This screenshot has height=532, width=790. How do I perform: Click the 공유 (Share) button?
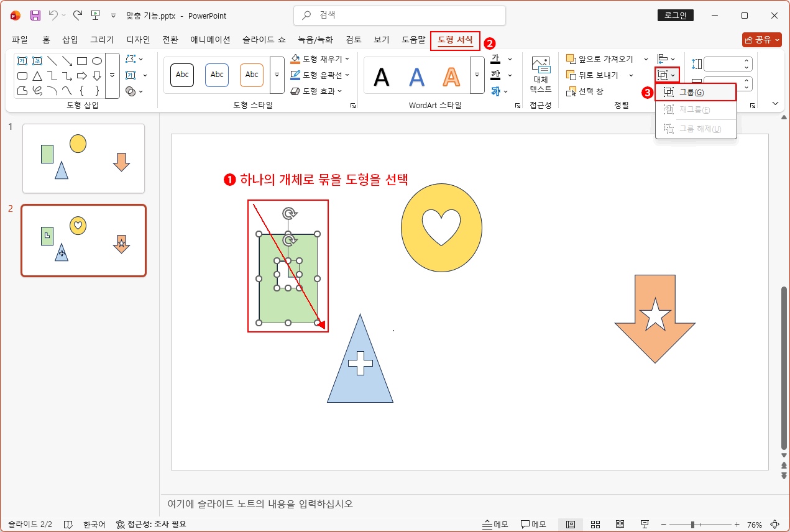tap(761, 39)
